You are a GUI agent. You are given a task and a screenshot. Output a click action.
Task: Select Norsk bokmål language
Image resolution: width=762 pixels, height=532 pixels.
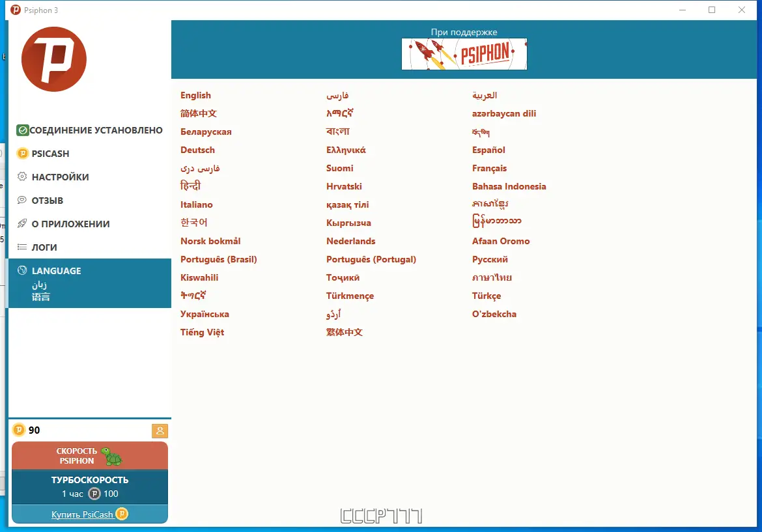(x=210, y=241)
